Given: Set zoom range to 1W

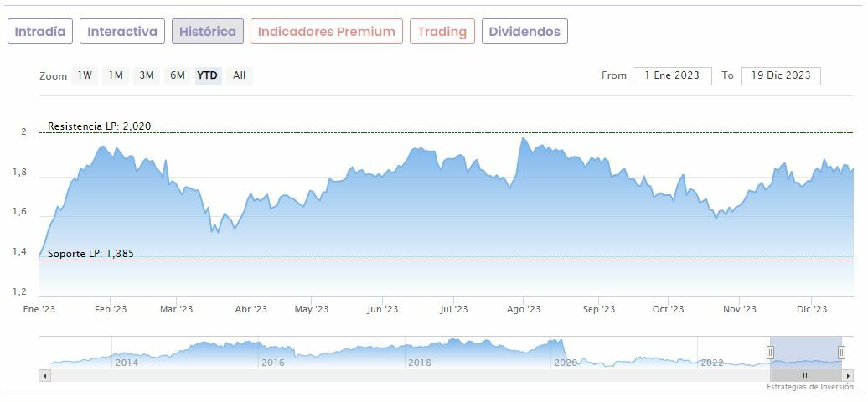Looking at the screenshot, I should pyautogui.click(x=85, y=75).
